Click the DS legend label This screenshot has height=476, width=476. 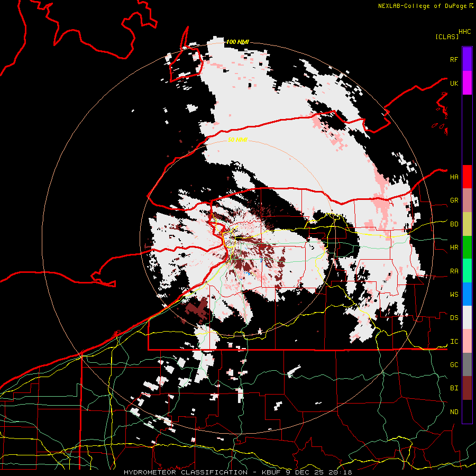[x=454, y=317]
